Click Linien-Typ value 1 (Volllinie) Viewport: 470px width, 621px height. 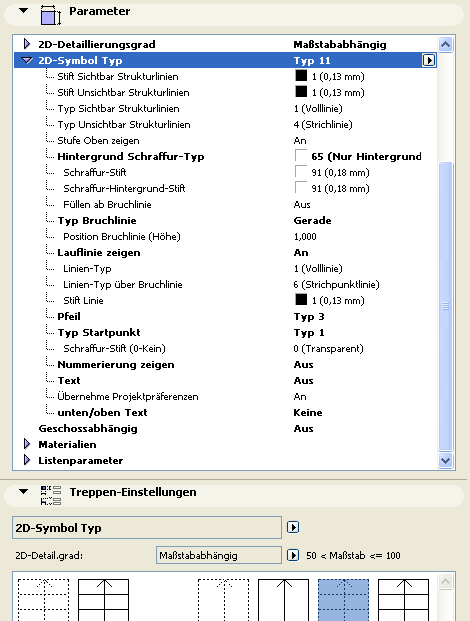coord(318,269)
